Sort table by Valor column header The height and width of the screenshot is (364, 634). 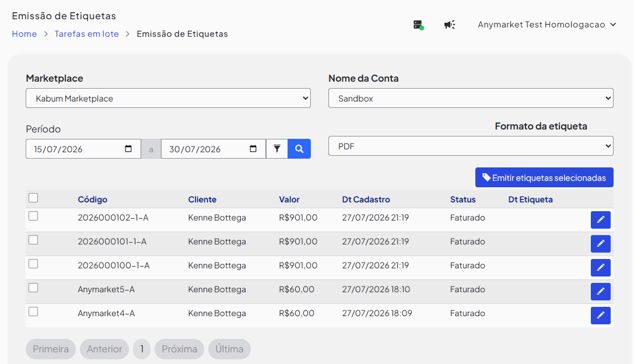pyautogui.click(x=289, y=199)
